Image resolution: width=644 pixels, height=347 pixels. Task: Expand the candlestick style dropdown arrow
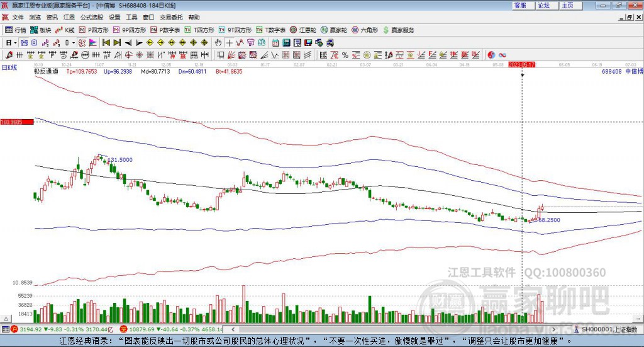74,42
